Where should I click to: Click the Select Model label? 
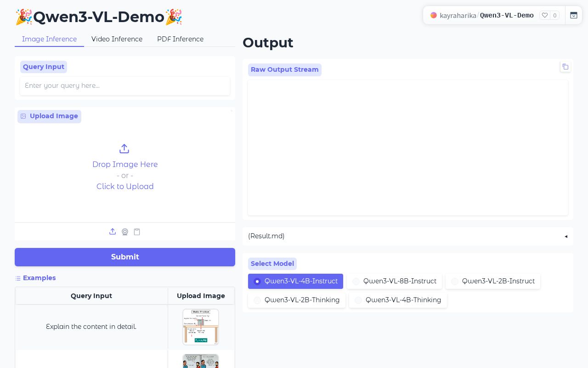[x=272, y=264]
